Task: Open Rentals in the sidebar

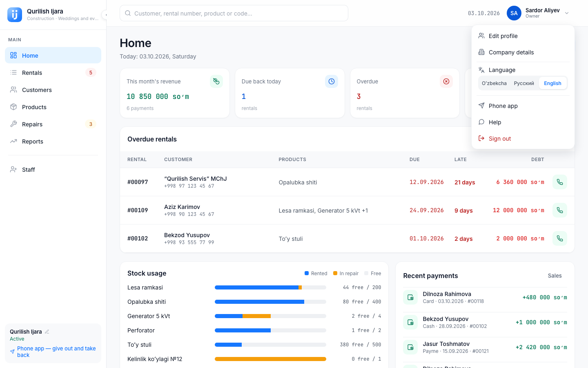Action: point(53,72)
